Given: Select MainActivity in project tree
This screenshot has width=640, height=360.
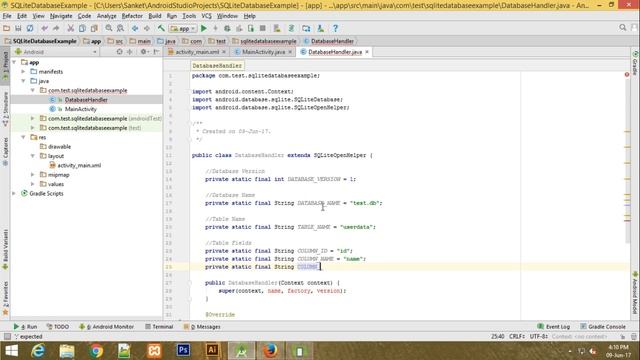Looking at the screenshot, I should coord(80,109).
